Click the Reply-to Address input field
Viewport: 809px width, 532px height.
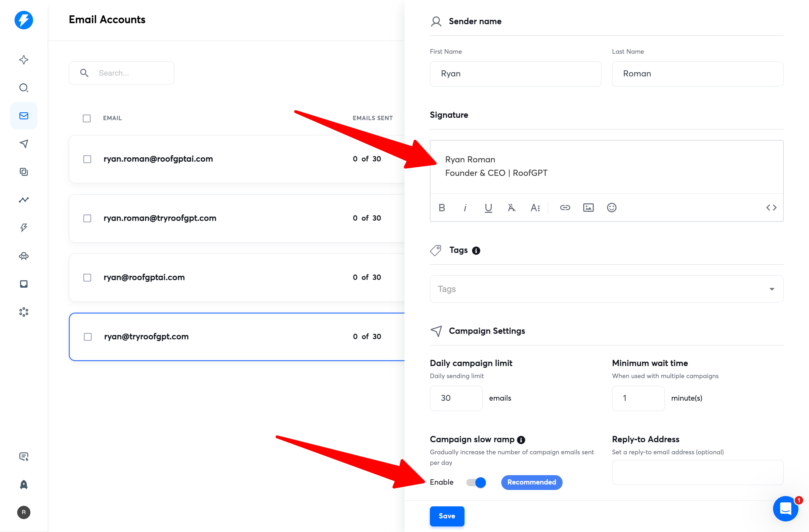(697, 472)
